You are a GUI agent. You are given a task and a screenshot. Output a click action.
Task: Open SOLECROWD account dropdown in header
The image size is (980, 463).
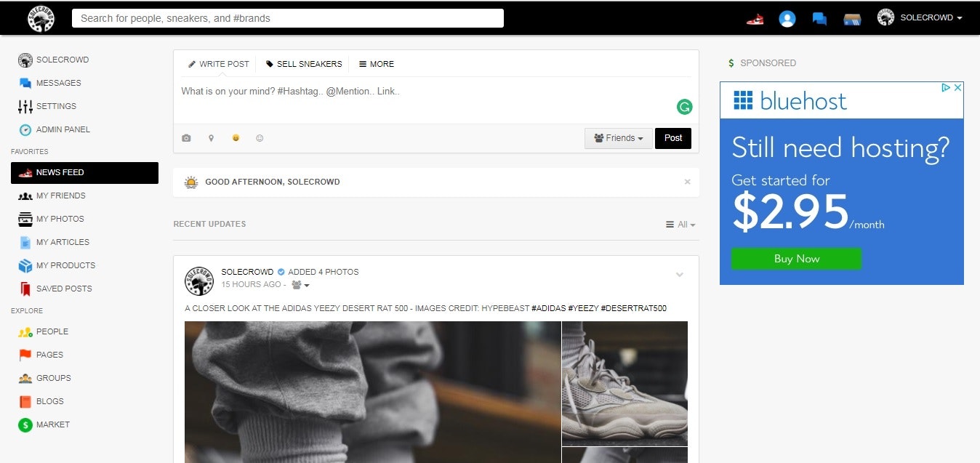920,17
